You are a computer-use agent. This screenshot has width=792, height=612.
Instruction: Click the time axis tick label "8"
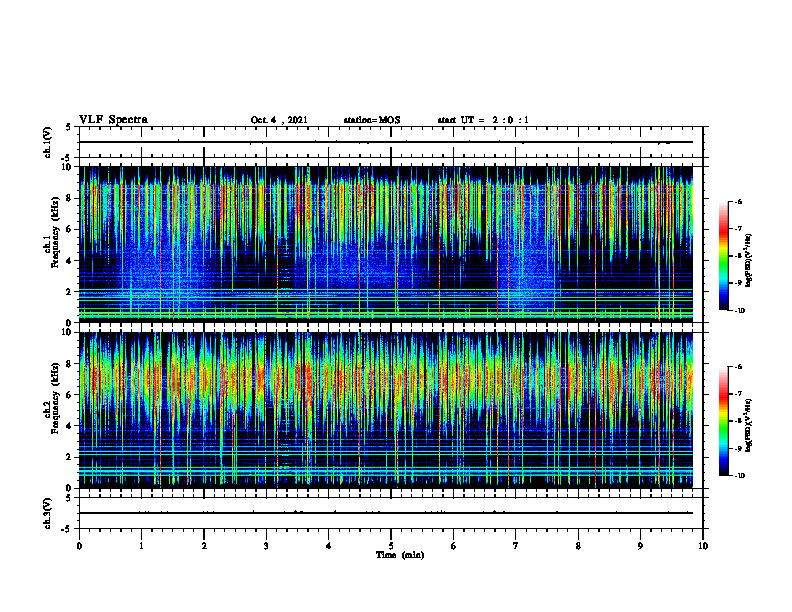tap(578, 546)
